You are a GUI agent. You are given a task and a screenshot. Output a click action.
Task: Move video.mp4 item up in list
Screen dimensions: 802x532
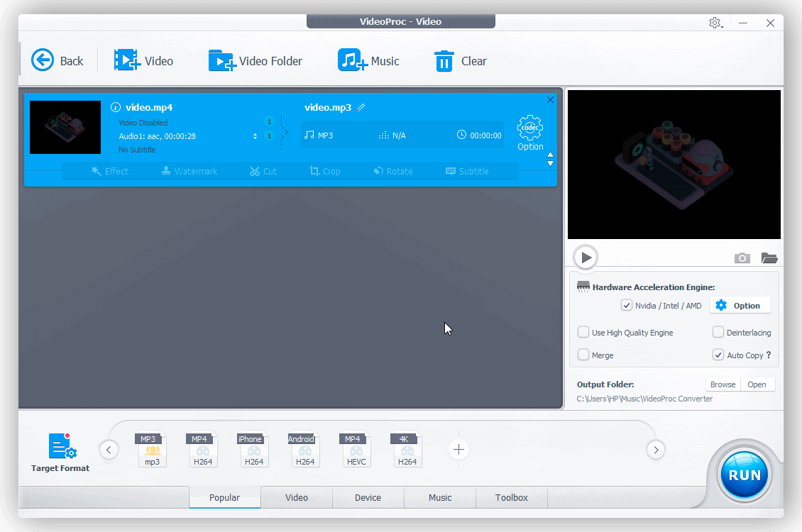tap(550, 155)
